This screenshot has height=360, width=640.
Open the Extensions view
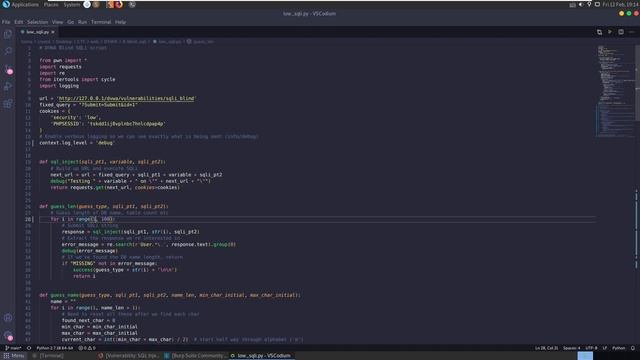coord(8,104)
